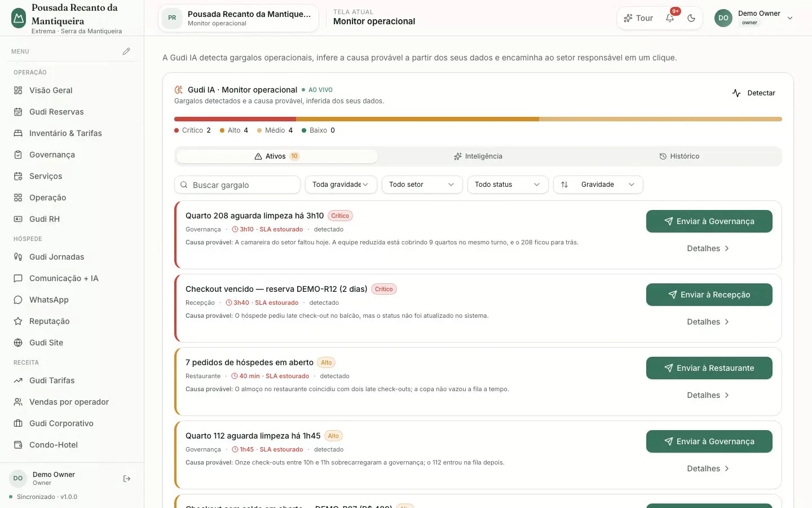812x508 pixels.
Task: Click Enviar à Restaurante
Action: point(709,368)
